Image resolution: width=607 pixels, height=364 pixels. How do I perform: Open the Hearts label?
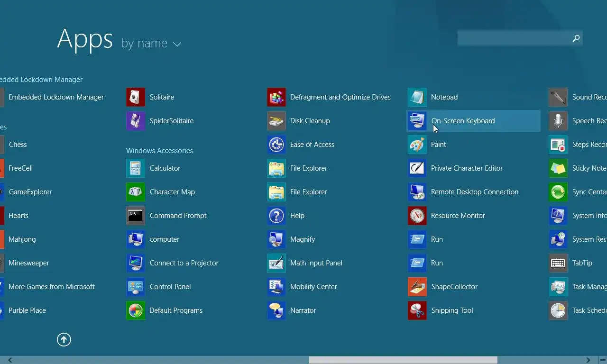pos(18,216)
